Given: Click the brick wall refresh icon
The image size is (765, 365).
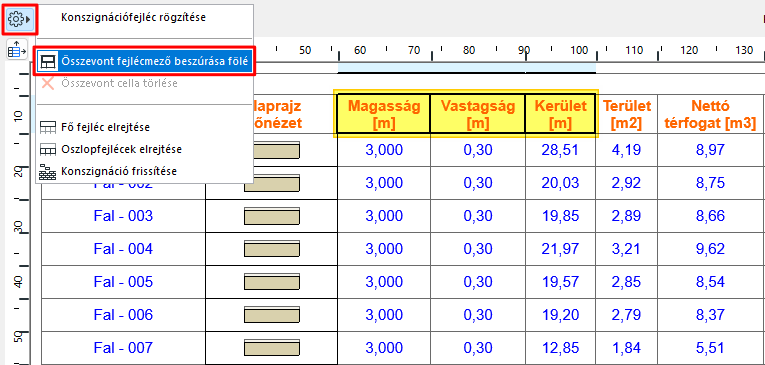Looking at the screenshot, I should point(48,172).
